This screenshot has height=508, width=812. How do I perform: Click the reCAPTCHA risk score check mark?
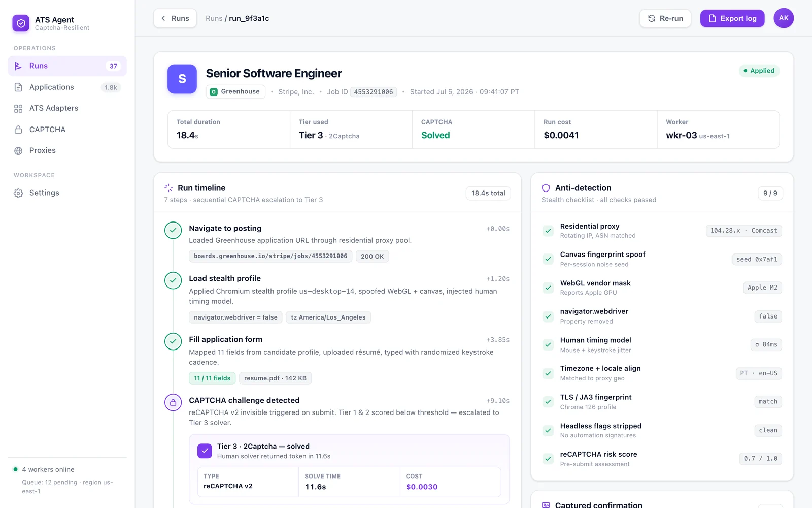click(548, 459)
